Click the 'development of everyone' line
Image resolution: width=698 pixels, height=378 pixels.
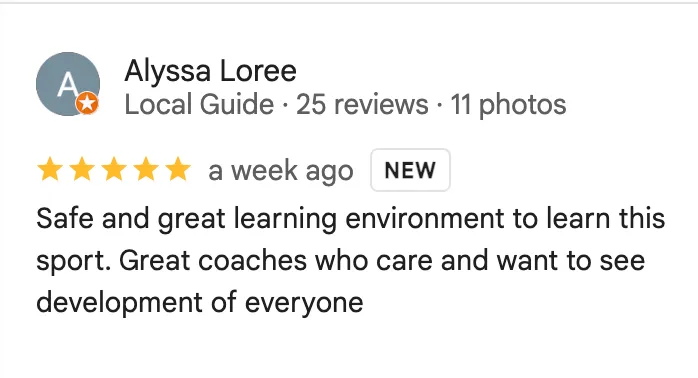pos(199,303)
